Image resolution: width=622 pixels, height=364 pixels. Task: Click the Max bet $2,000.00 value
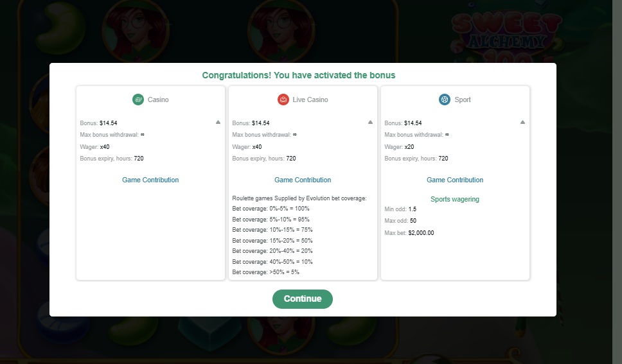[421, 232]
